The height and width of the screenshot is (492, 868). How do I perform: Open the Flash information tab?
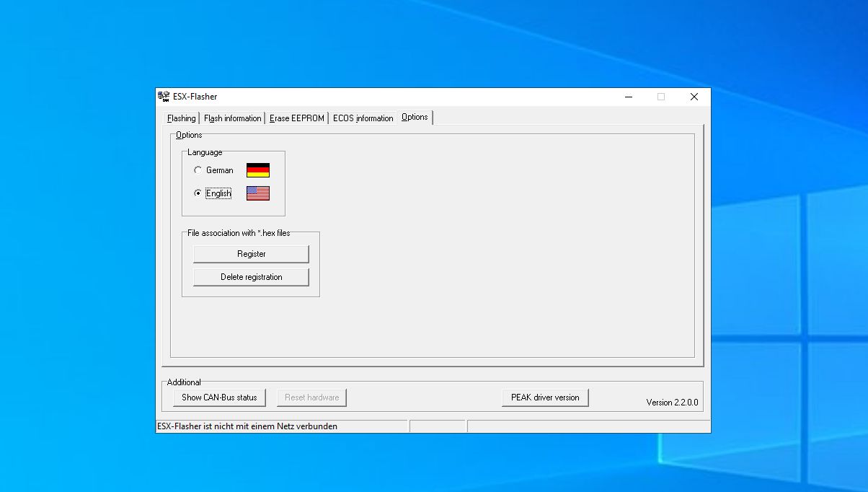click(x=232, y=118)
